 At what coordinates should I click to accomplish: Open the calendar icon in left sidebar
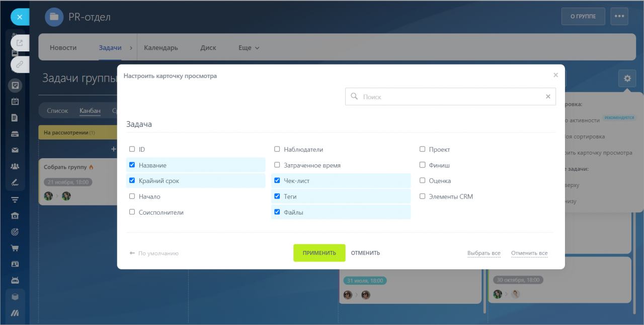(x=15, y=101)
